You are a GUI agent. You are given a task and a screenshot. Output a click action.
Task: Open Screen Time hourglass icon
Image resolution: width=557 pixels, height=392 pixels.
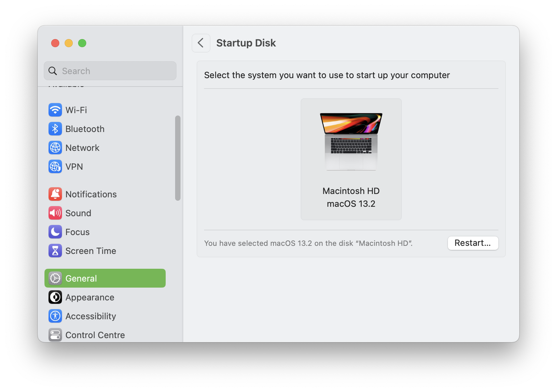(55, 251)
